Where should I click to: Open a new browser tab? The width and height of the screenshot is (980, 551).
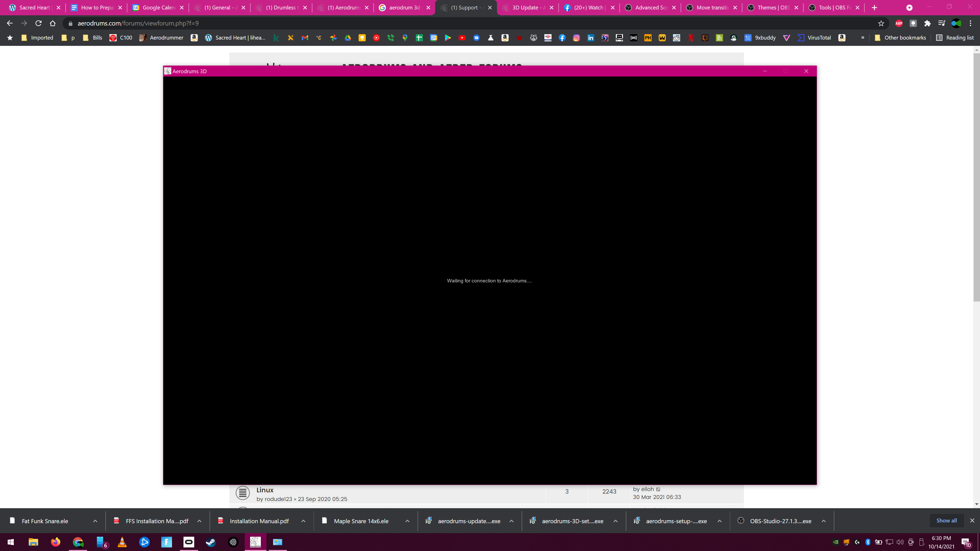(x=874, y=8)
